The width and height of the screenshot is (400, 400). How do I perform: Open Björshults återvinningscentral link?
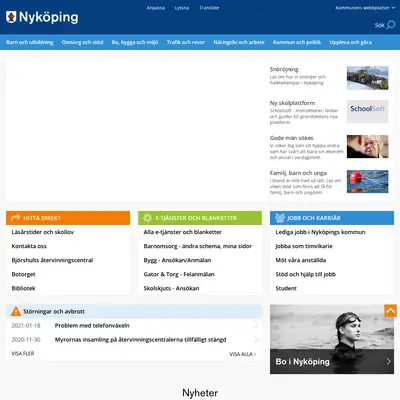52,260
